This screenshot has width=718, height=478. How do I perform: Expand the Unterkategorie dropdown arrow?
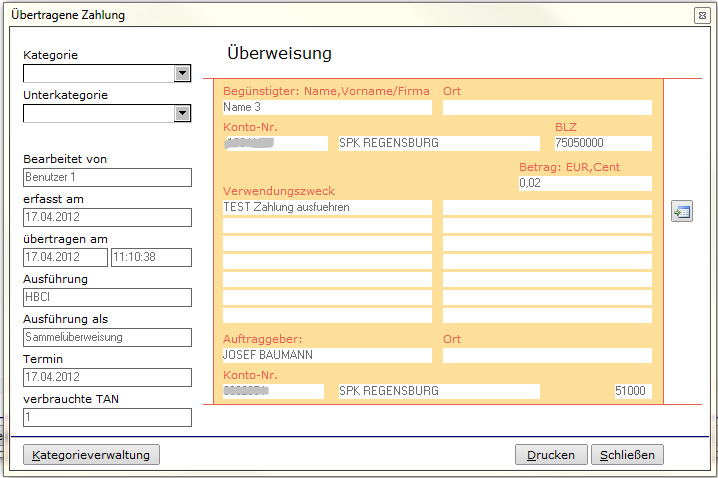[182, 114]
